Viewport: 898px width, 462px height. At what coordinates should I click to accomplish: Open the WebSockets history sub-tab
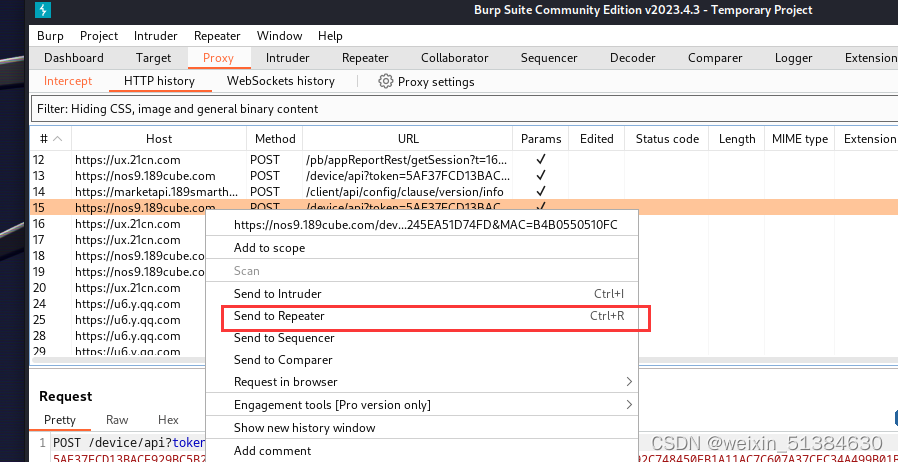tap(281, 81)
